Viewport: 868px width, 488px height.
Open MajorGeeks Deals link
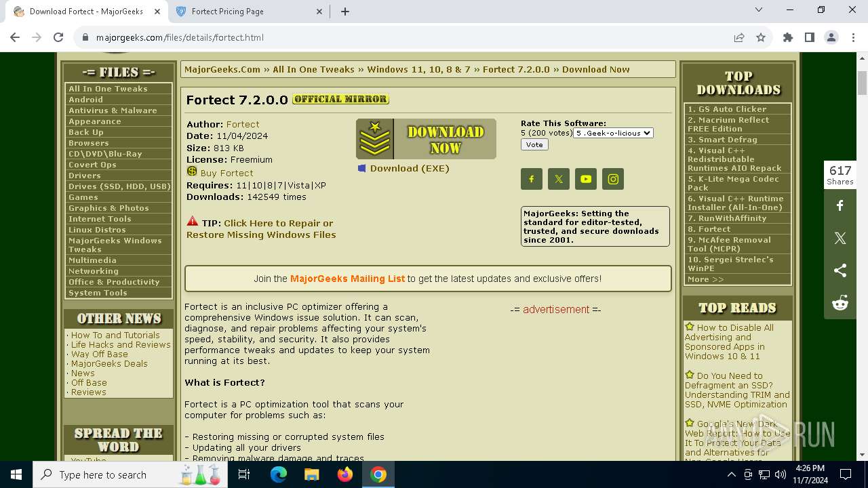109,363
